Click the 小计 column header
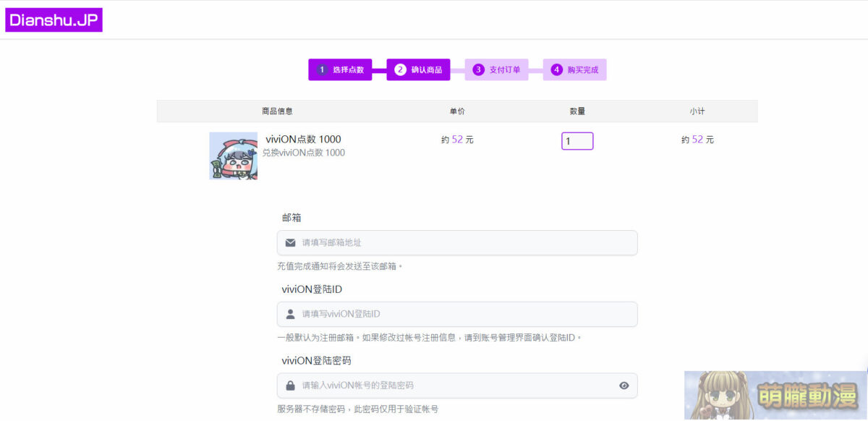 pos(695,110)
